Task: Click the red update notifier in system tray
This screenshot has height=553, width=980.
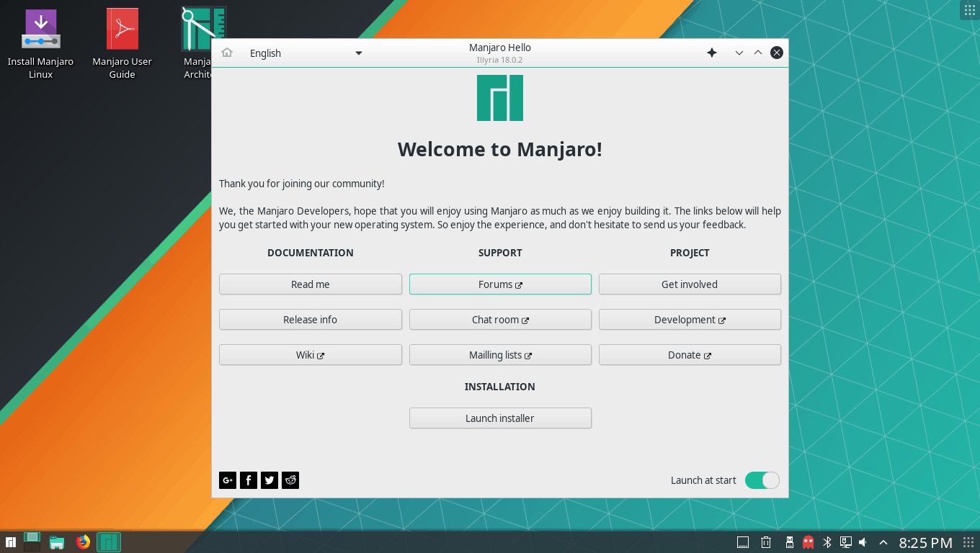Action: [808, 542]
